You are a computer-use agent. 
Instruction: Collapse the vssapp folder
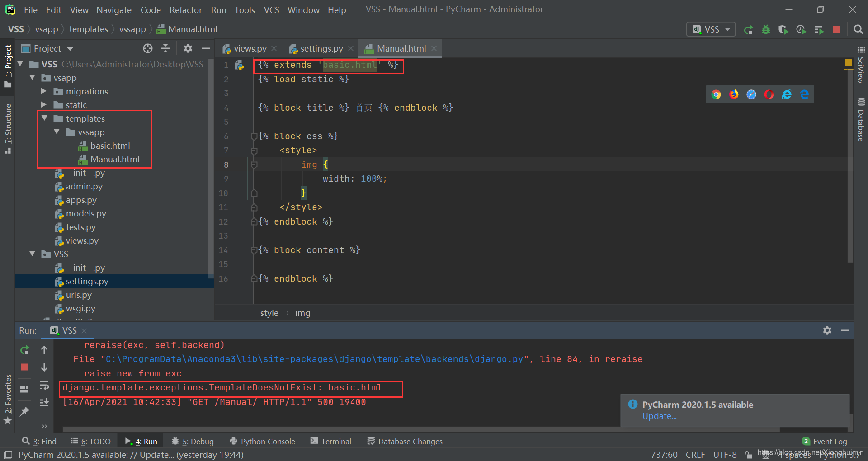(57, 132)
